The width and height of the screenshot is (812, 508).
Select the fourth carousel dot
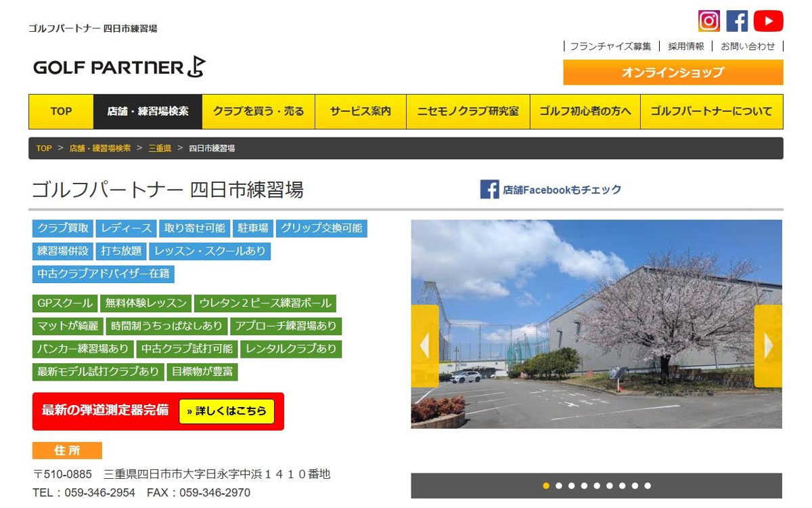coord(584,486)
